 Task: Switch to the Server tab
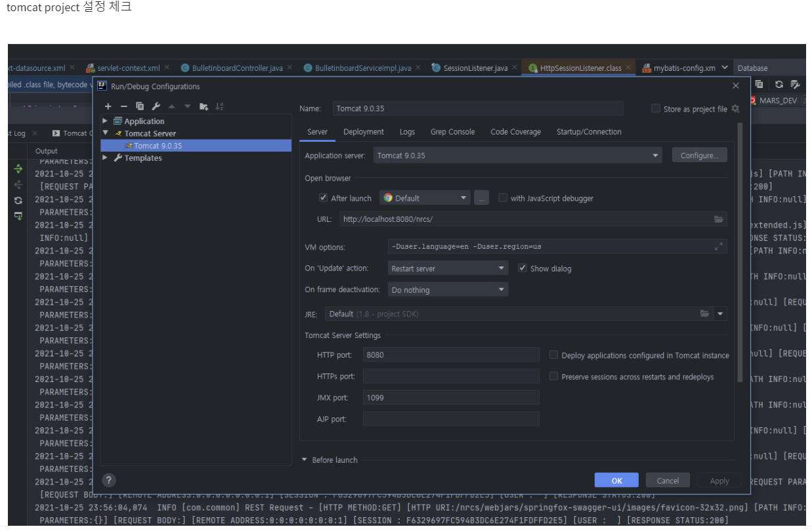[x=317, y=132]
